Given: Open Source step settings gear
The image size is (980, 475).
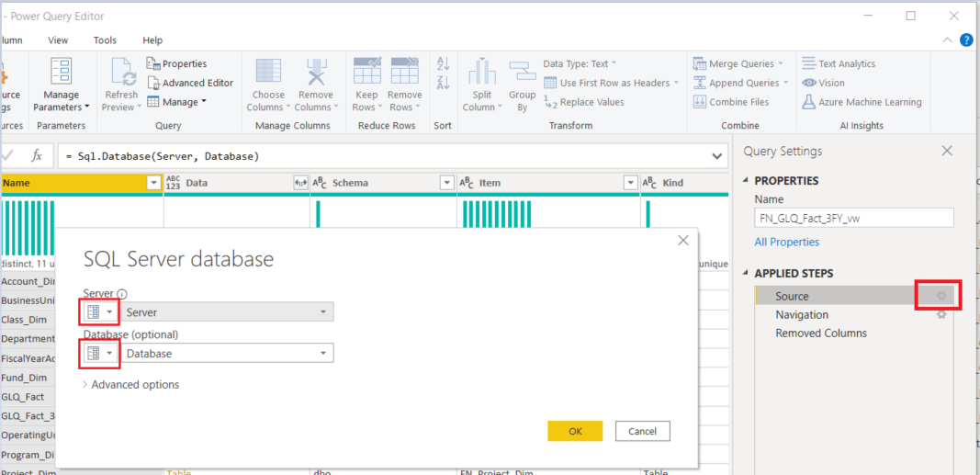Looking at the screenshot, I should point(941,296).
